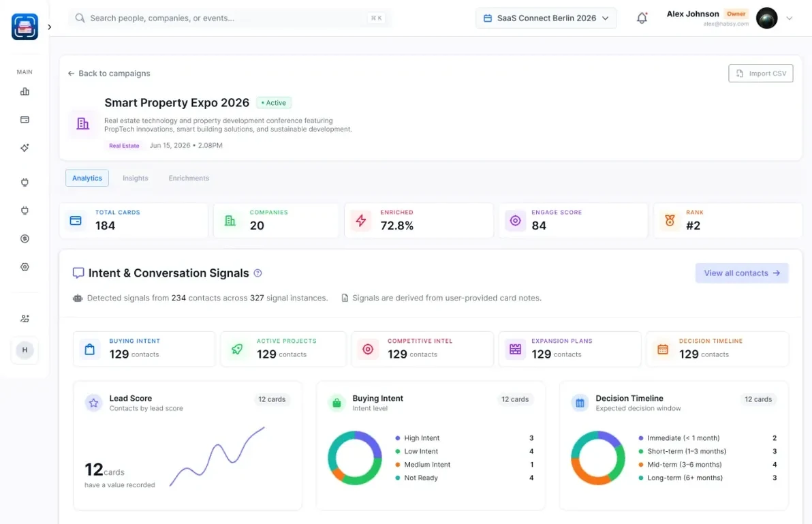The height and width of the screenshot is (524, 812).
Task: Click the magnifier search icon
Action: pos(80,18)
